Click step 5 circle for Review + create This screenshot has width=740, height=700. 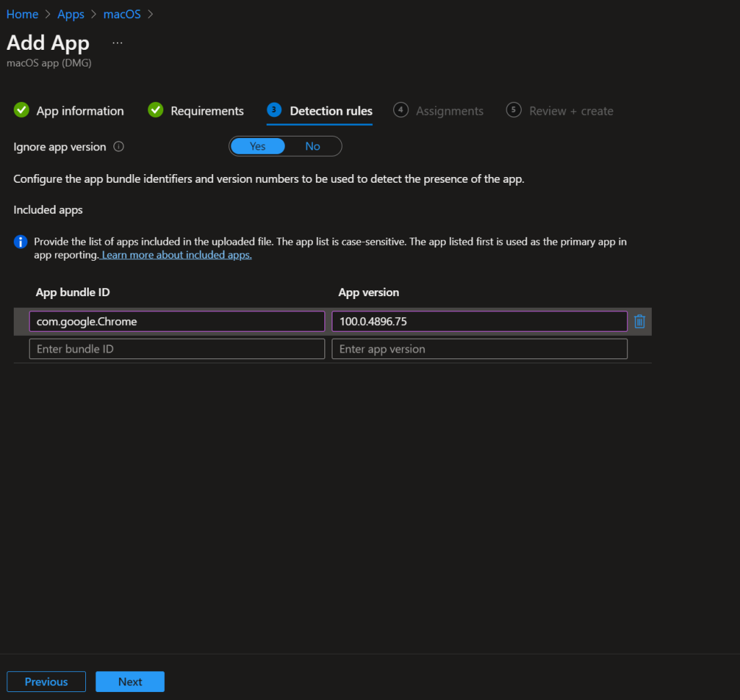pyautogui.click(x=514, y=110)
